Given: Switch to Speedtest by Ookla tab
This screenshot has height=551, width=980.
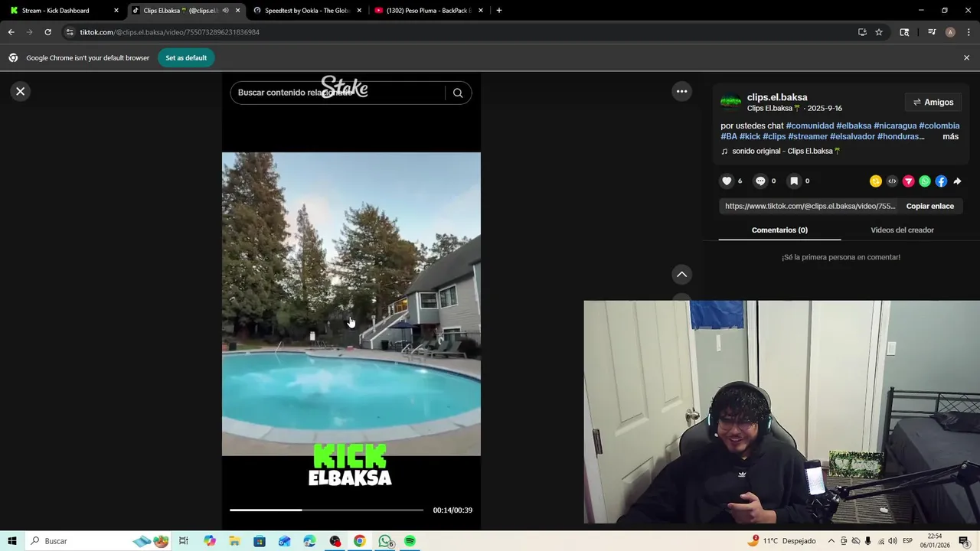Looking at the screenshot, I should coord(308,11).
